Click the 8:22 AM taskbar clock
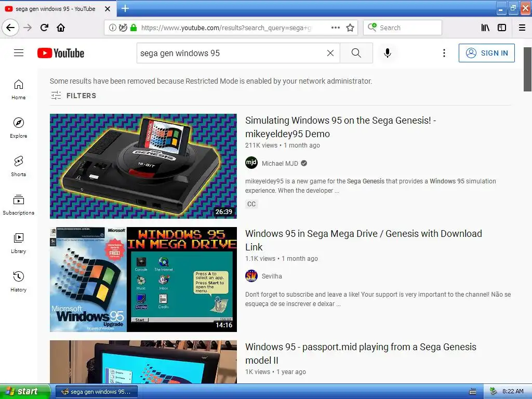This screenshot has height=399, width=532. pyautogui.click(x=513, y=392)
